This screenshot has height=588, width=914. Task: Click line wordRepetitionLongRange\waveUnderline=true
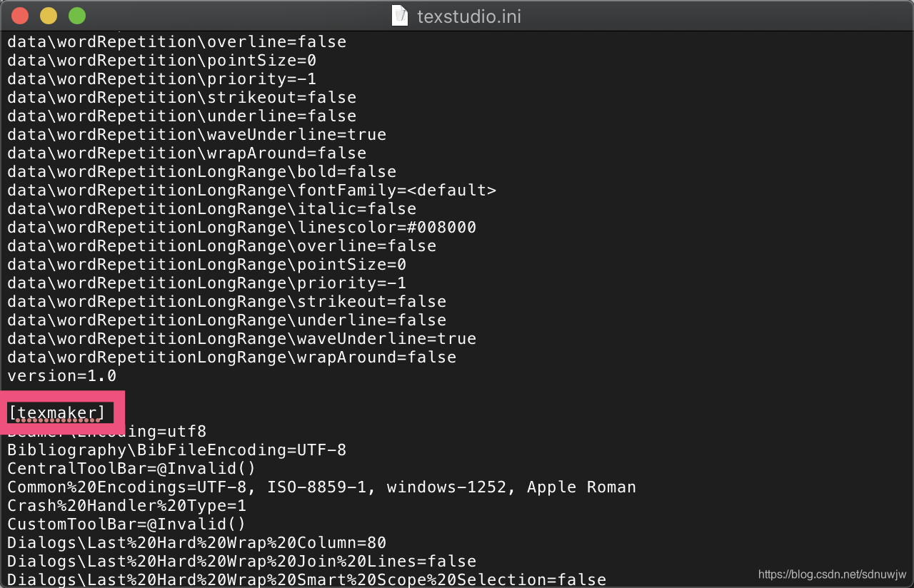pos(241,339)
